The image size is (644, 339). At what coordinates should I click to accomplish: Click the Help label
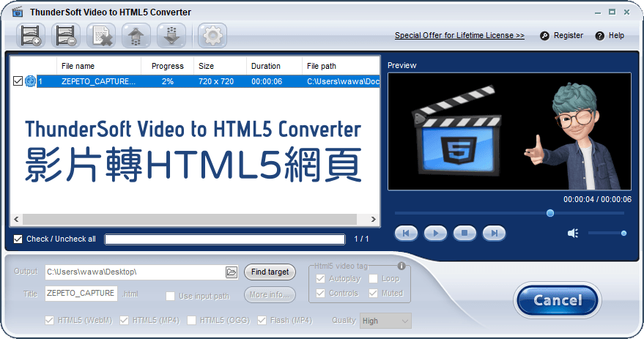616,35
